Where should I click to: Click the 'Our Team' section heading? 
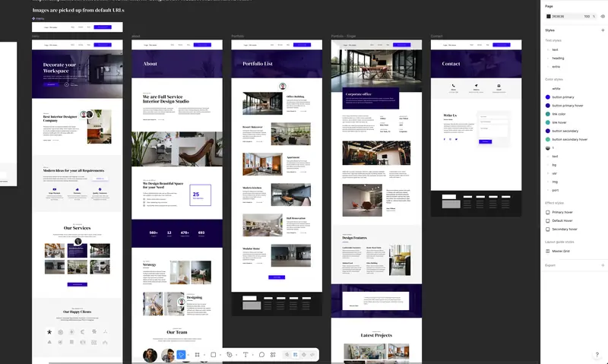click(177, 332)
